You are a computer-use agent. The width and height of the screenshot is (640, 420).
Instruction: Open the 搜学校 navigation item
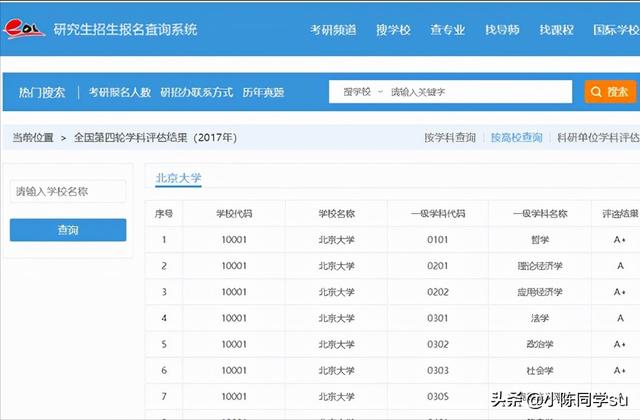tap(393, 30)
